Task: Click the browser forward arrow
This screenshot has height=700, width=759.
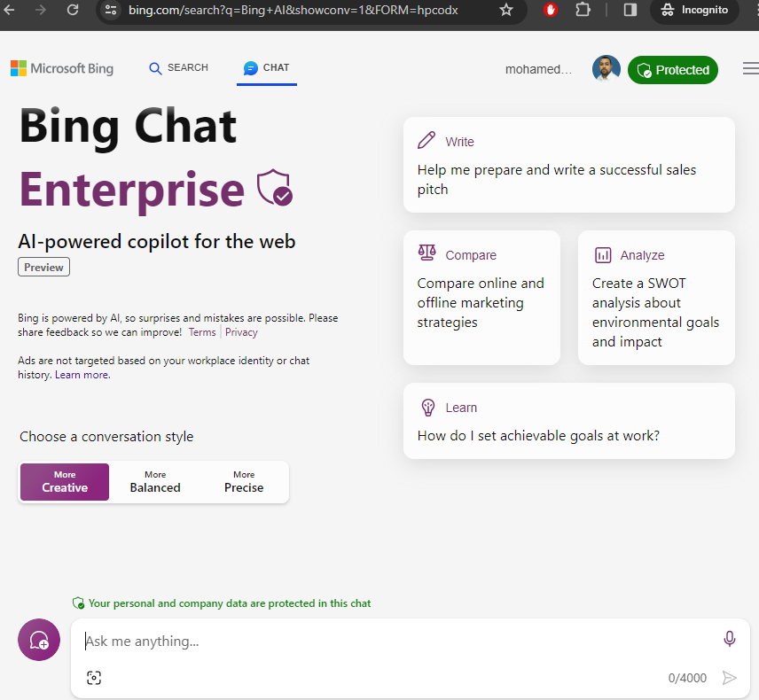Action: point(41,10)
